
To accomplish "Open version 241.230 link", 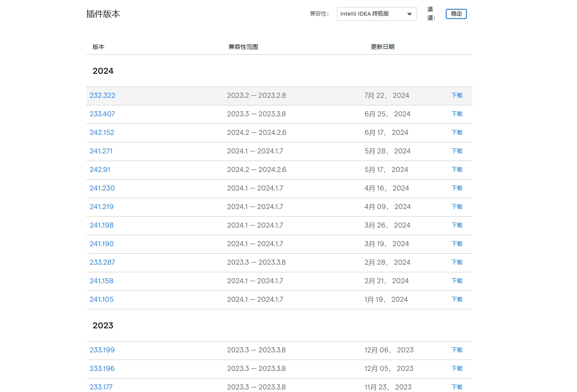I will coord(102,188).
